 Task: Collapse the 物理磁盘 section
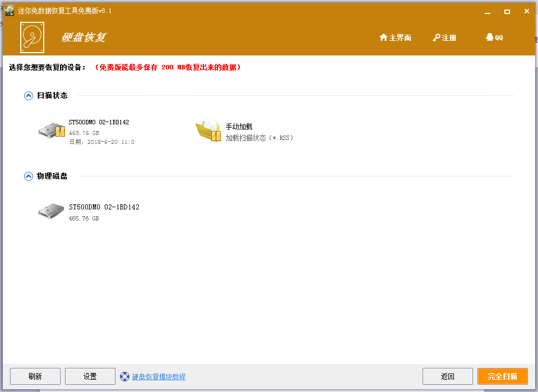tap(29, 176)
